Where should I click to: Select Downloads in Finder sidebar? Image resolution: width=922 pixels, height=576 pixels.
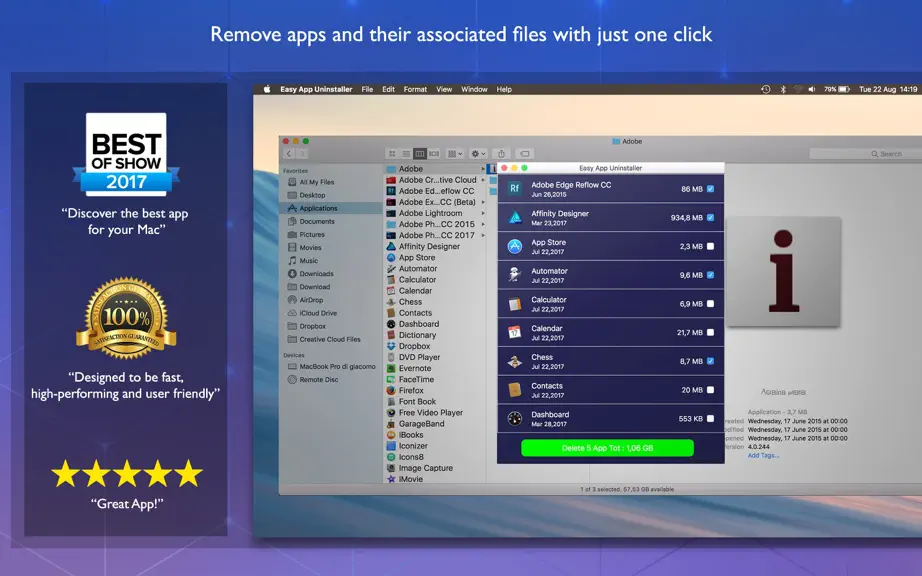[x=316, y=274]
